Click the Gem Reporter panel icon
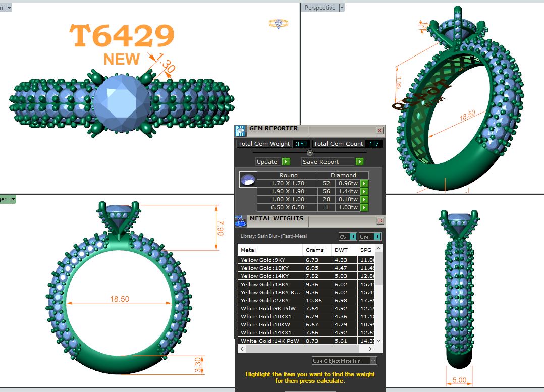The width and height of the screenshot is (544, 392). [241, 131]
